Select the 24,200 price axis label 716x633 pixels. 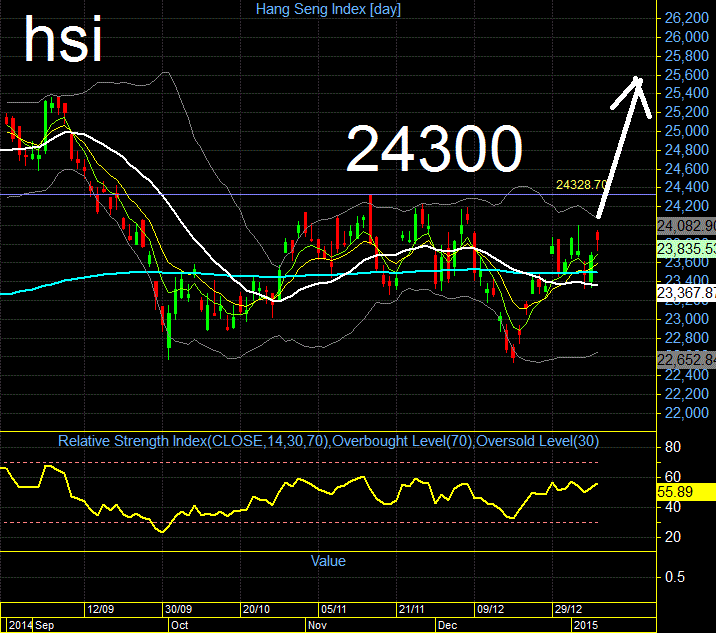click(x=686, y=206)
